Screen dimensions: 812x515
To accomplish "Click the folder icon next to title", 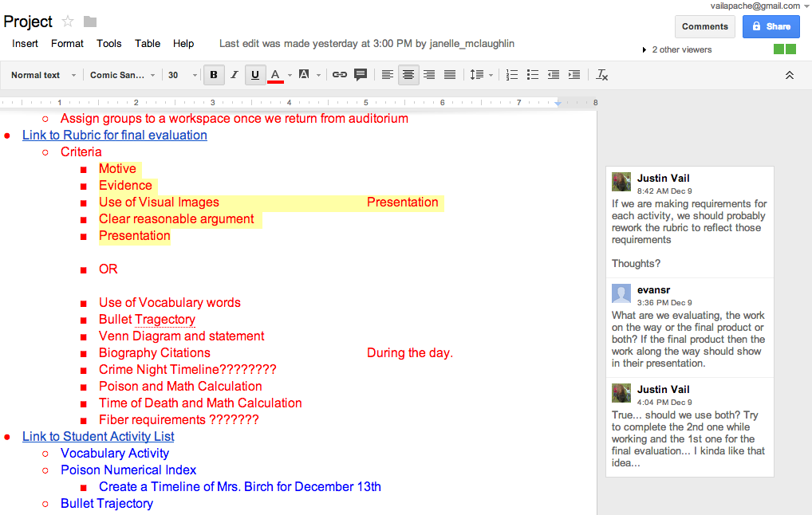I will [x=90, y=22].
